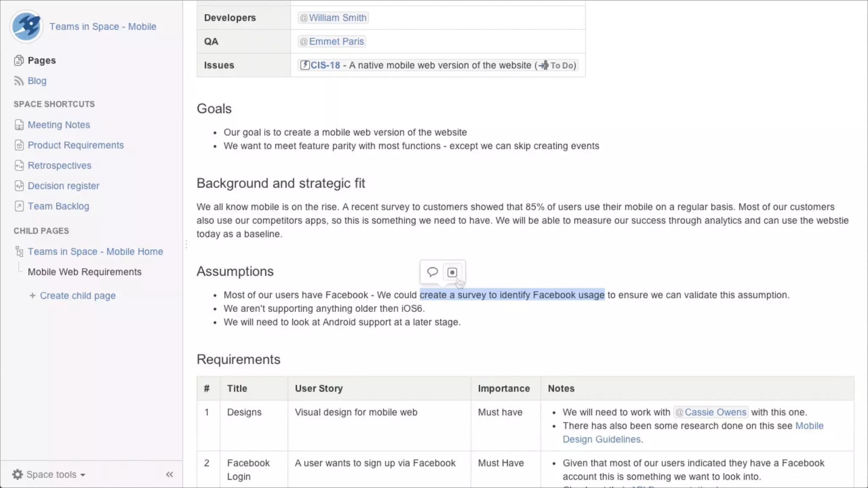The image size is (868, 488).
Task: Open Retrospectives from the sidebar shortcuts
Action: [x=59, y=166]
